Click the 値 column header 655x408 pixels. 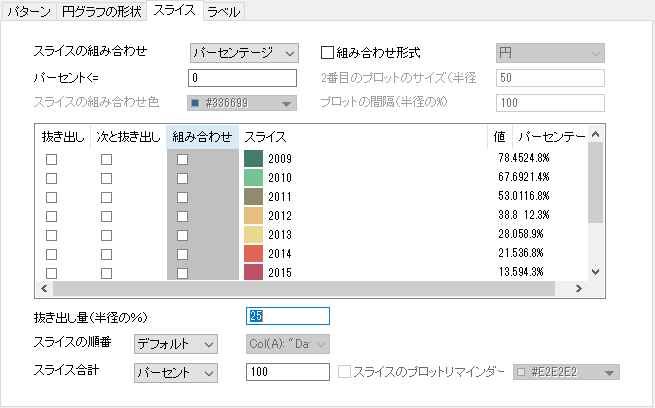pyautogui.click(x=500, y=137)
